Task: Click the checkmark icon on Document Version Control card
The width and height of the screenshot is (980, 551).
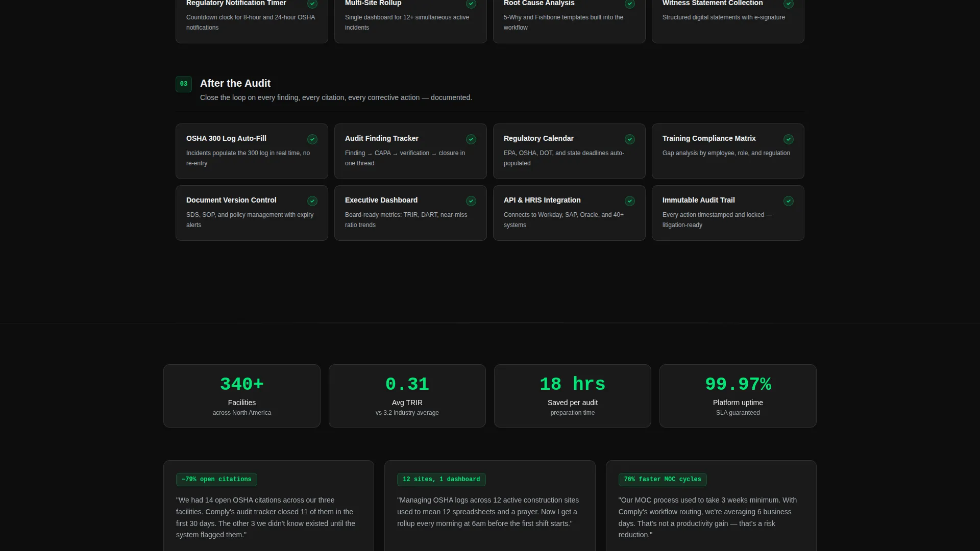Action: [x=312, y=201]
